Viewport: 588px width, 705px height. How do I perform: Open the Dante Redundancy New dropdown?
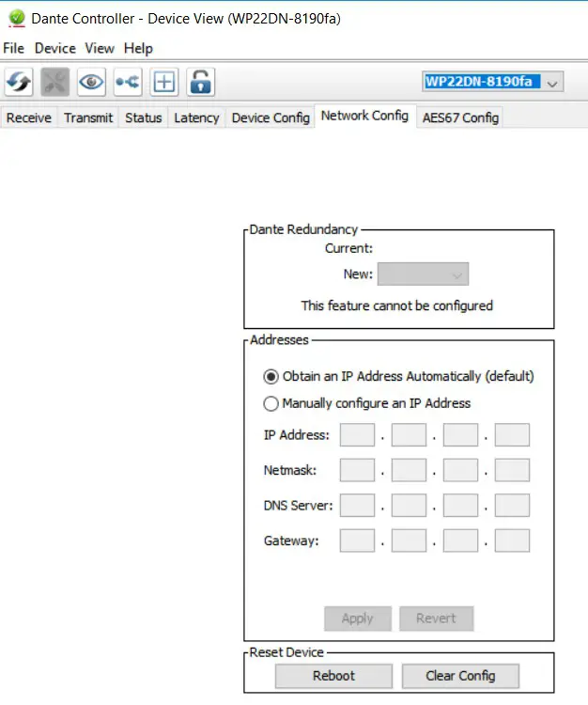423,274
